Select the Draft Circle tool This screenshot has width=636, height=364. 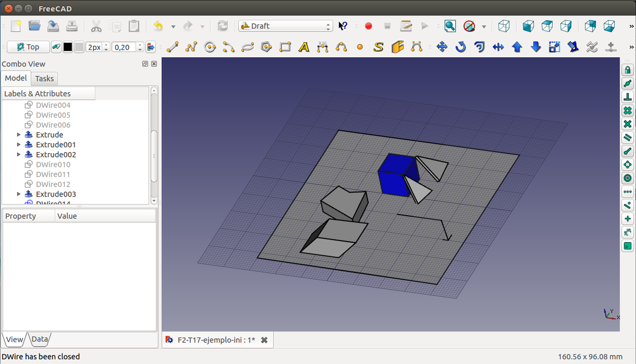click(x=210, y=47)
